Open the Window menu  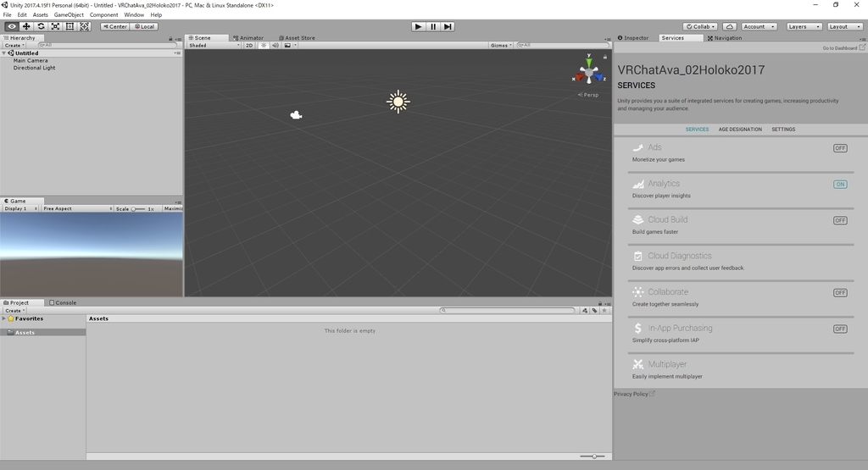(x=134, y=15)
